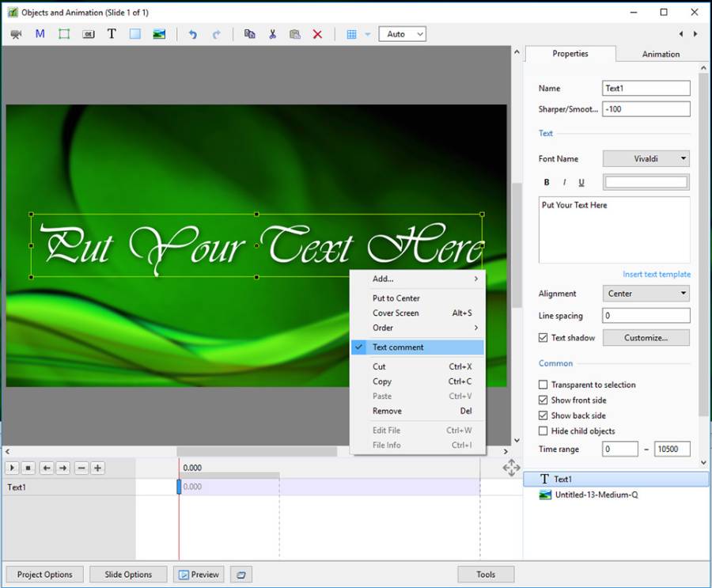
Task: Add a video object from toolbar
Action: coord(17,34)
